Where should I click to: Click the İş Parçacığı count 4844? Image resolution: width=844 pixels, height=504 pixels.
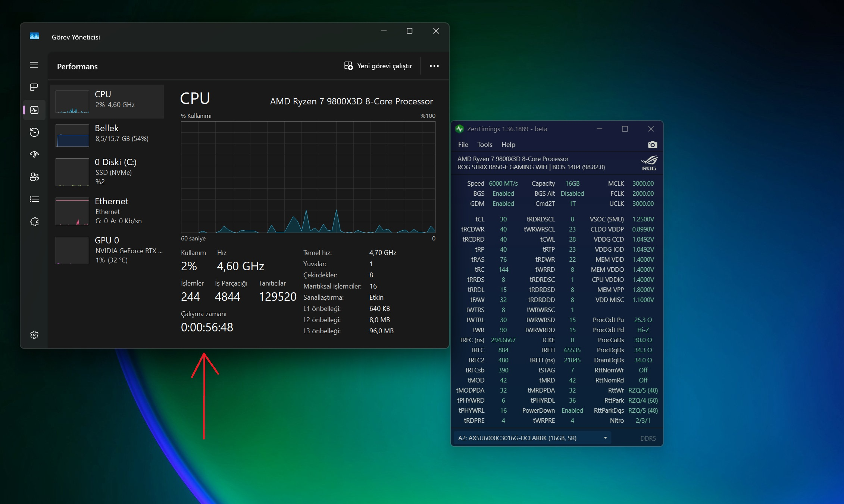pyautogui.click(x=227, y=297)
